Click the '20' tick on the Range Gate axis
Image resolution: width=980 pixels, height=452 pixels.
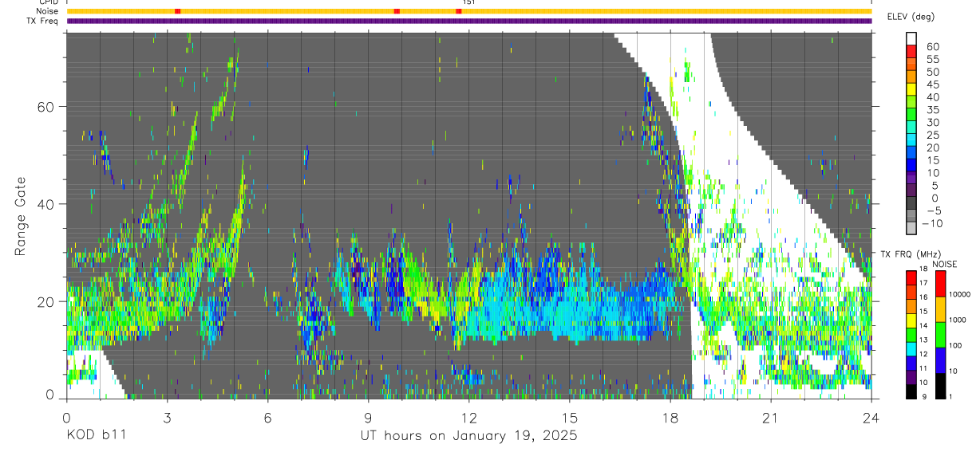tap(46, 301)
